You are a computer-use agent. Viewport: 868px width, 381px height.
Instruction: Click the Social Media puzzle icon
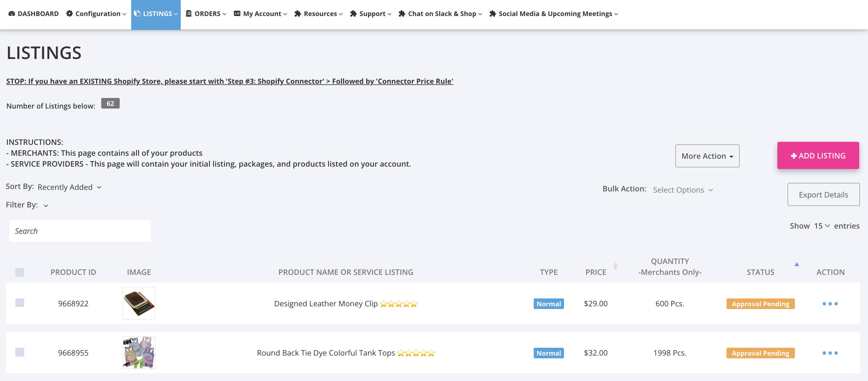click(x=492, y=14)
